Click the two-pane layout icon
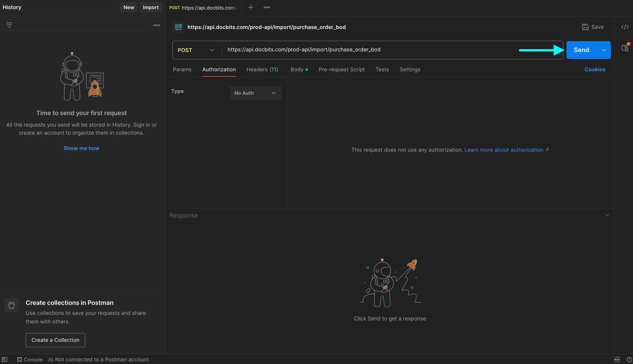Image resolution: width=633 pixels, height=364 pixels. tap(617, 359)
